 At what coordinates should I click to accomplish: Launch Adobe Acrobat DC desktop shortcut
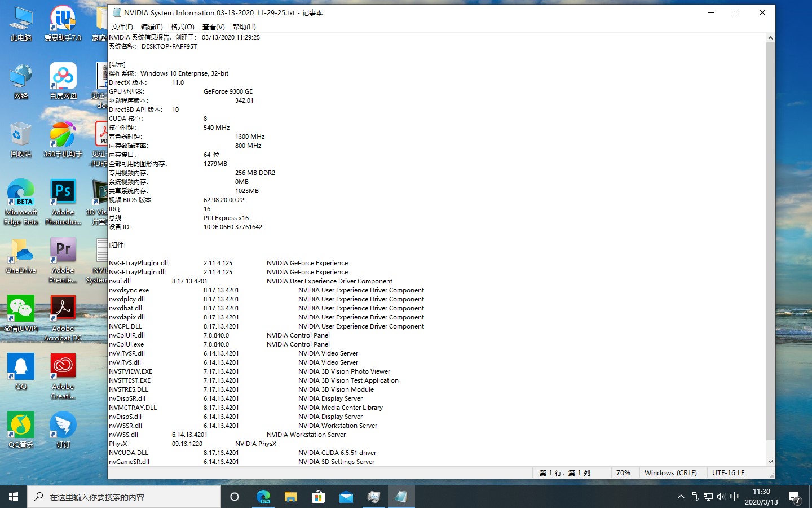tap(63, 318)
